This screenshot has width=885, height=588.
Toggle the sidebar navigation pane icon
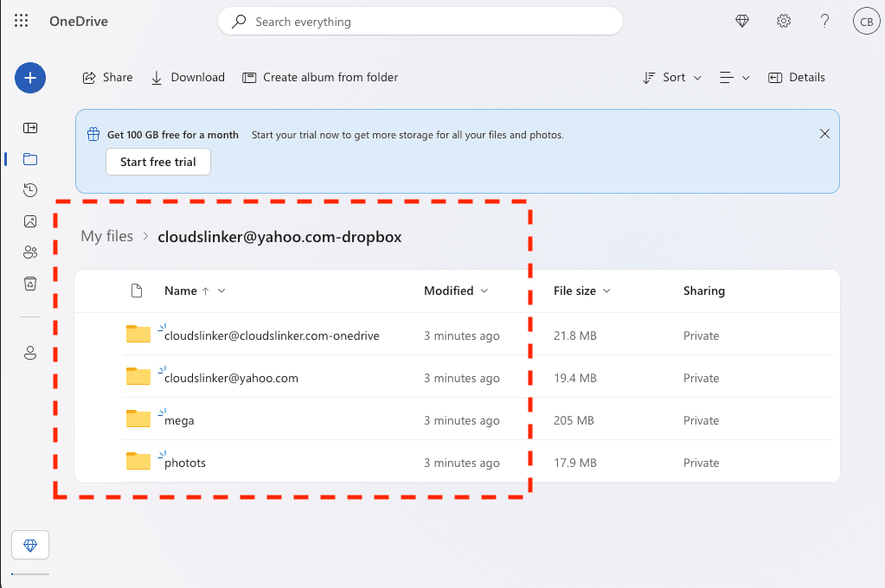[30, 128]
